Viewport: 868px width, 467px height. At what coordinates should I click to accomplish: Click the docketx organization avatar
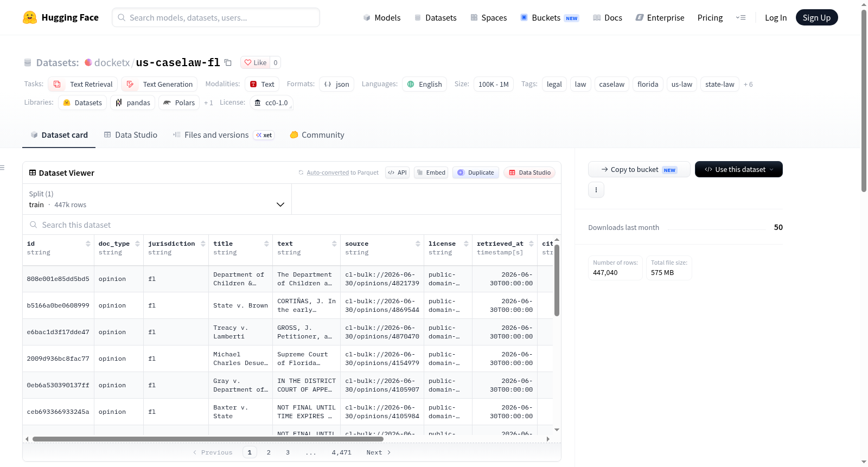pyautogui.click(x=88, y=62)
